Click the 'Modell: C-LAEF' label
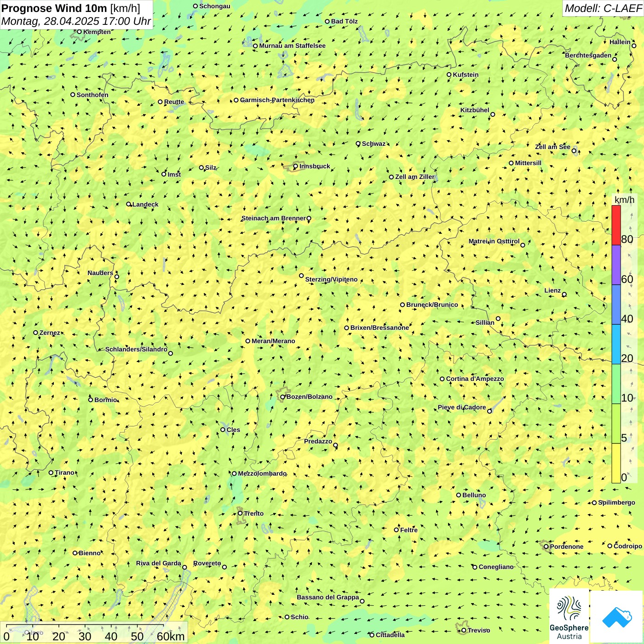The height and width of the screenshot is (644, 644). point(603,8)
